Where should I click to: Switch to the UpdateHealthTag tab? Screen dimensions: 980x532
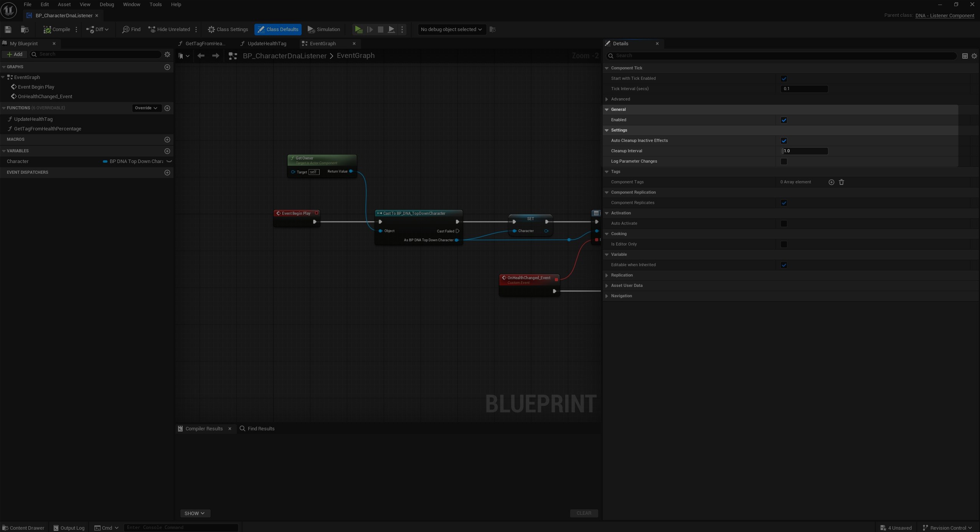point(266,44)
